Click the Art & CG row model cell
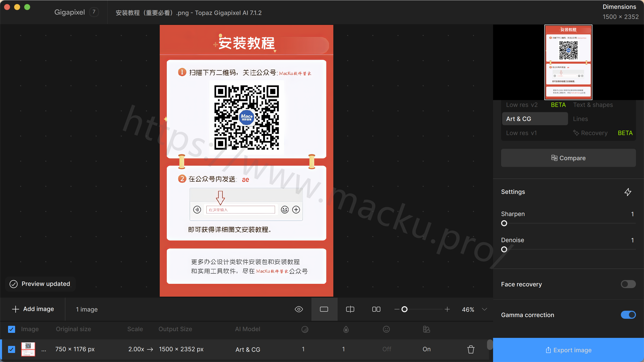This screenshot has width=644, height=362. tap(248, 349)
